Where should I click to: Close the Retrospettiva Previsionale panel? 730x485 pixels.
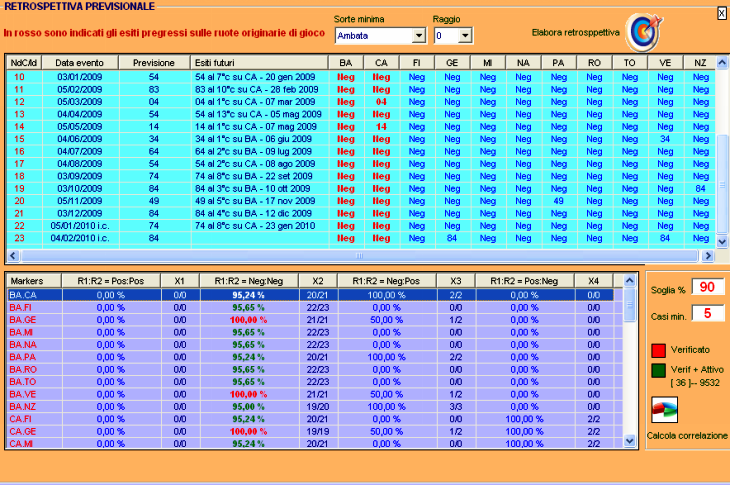click(721, 13)
